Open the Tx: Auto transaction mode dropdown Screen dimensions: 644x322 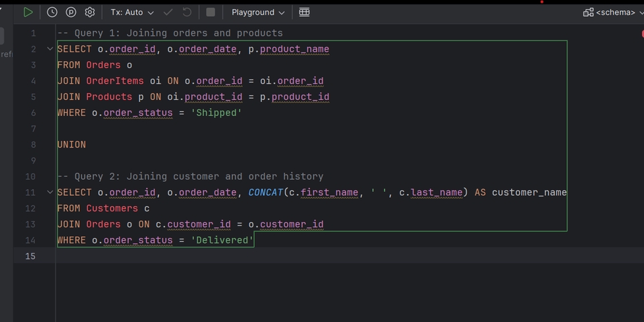click(132, 12)
